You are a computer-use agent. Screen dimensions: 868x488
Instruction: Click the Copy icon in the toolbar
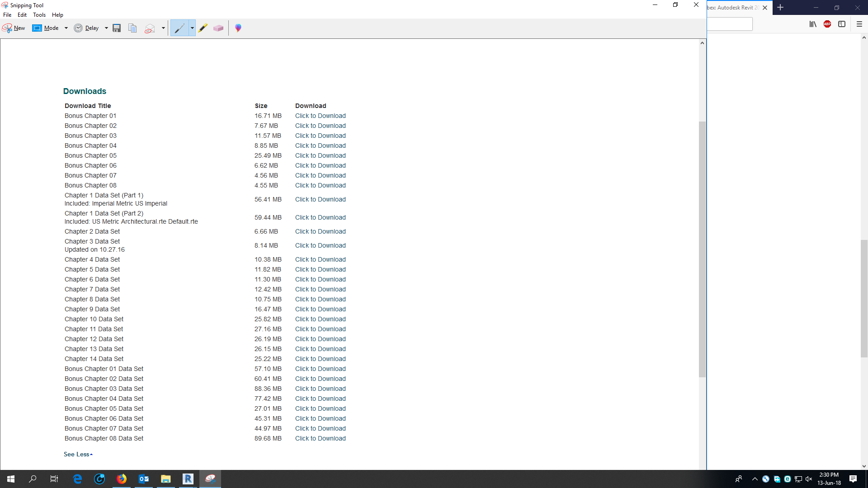point(132,28)
